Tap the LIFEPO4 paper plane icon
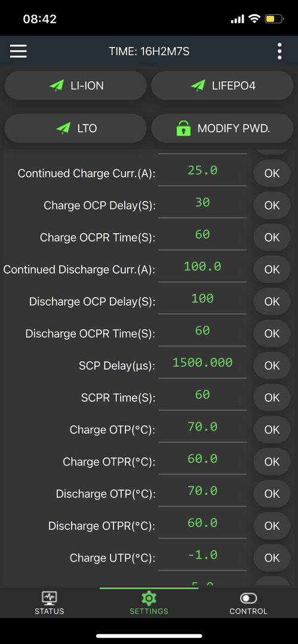The height and width of the screenshot is (644, 298). click(198, 85)
